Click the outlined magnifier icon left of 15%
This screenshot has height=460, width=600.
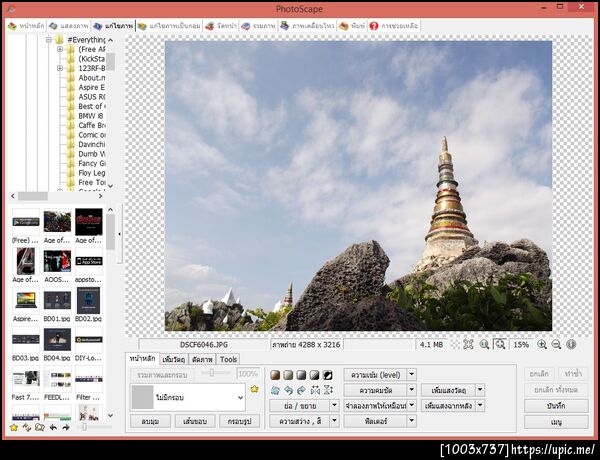click(x=500, y=344)
